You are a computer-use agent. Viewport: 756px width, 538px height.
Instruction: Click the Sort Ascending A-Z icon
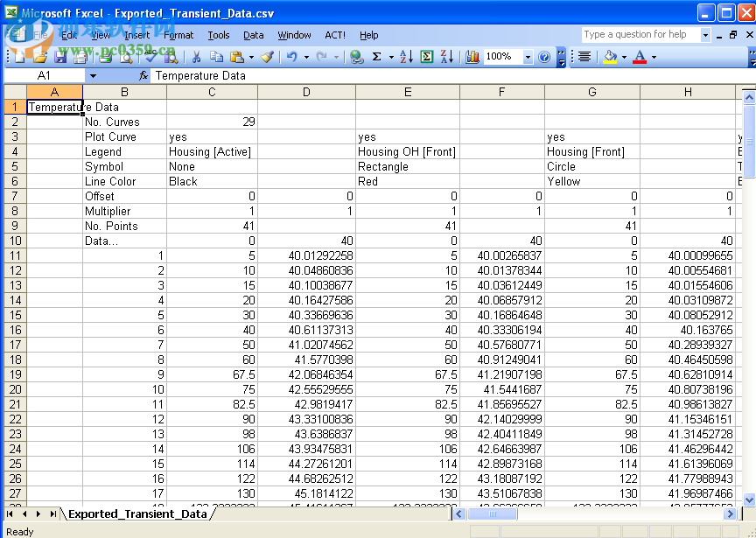407,57
